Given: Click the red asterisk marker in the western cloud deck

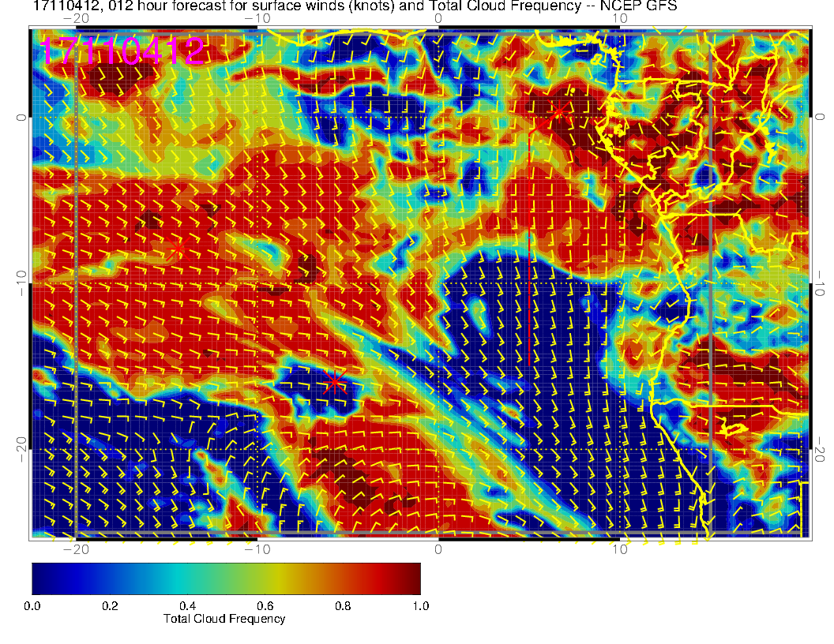Looking at the screenshot, I should pyautogui.click(x=178, y=249).
